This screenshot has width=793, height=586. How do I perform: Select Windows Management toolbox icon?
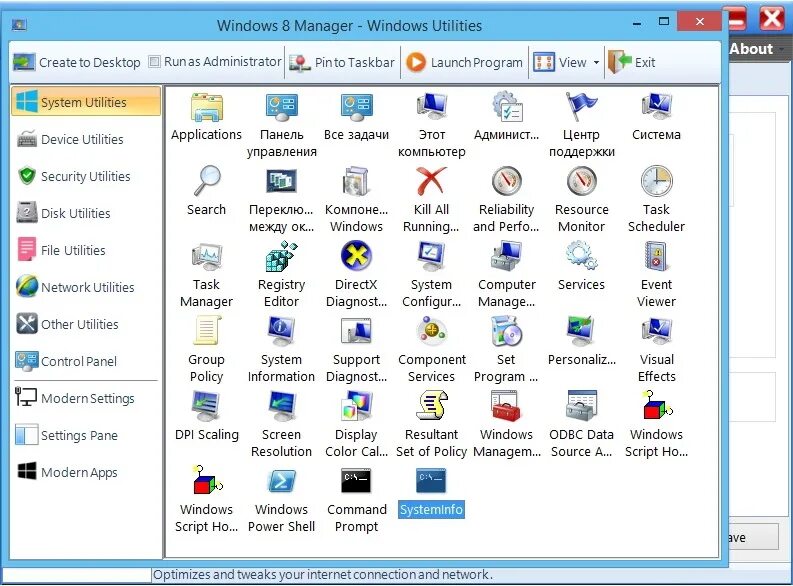(x=507, y=407)
